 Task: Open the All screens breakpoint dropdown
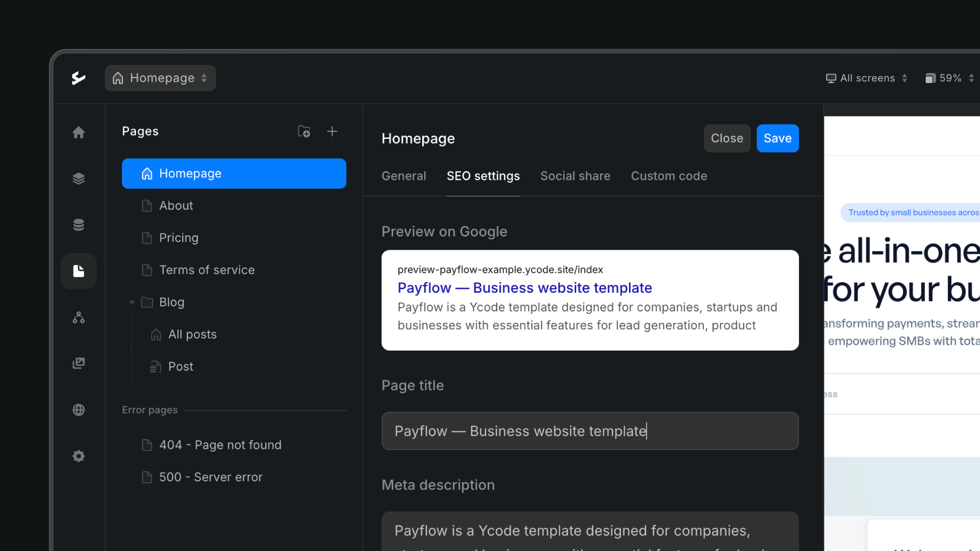click(867, 78)
